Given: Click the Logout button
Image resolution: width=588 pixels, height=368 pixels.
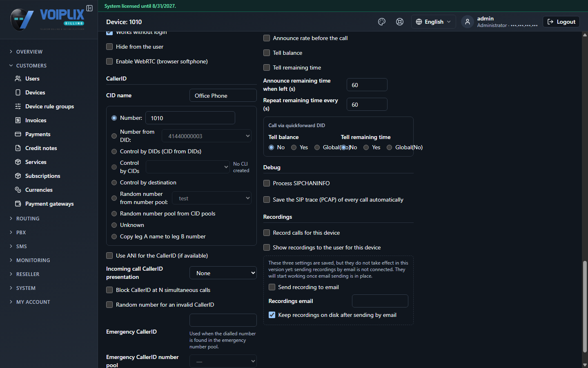Looking at the screenshot, I should click(561, 22).
